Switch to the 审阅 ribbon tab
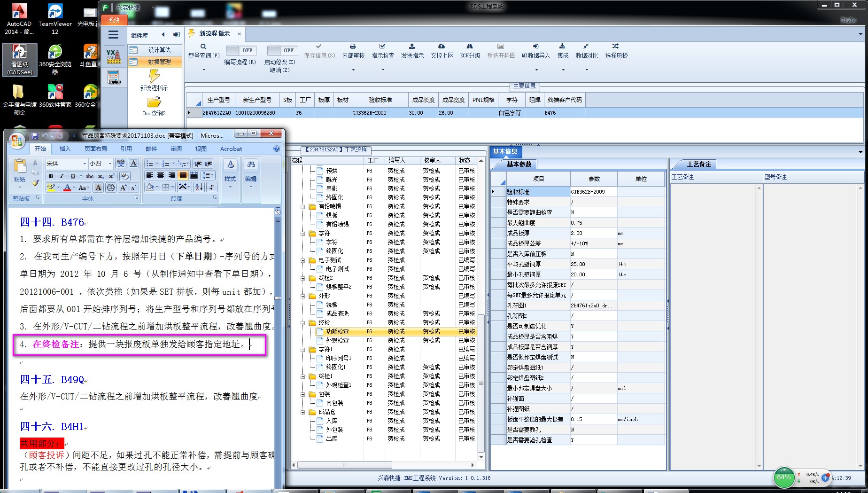The height and width of the screenshot is (493, 868). click(x=176, y=149)
